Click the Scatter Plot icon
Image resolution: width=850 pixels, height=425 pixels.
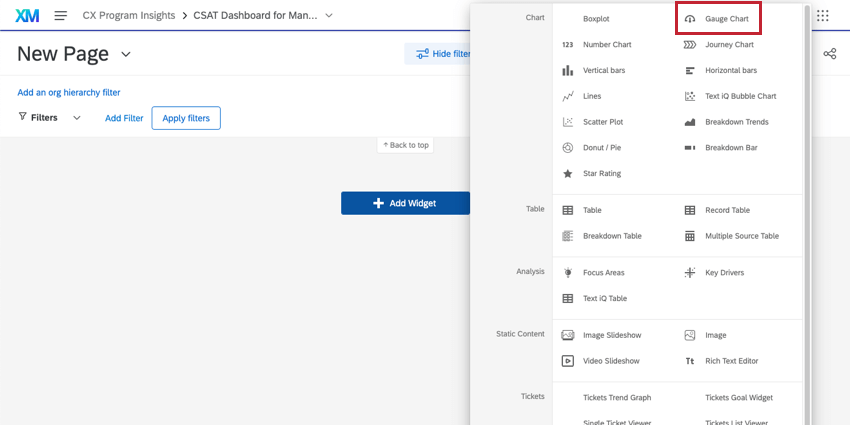click(567, 122)
